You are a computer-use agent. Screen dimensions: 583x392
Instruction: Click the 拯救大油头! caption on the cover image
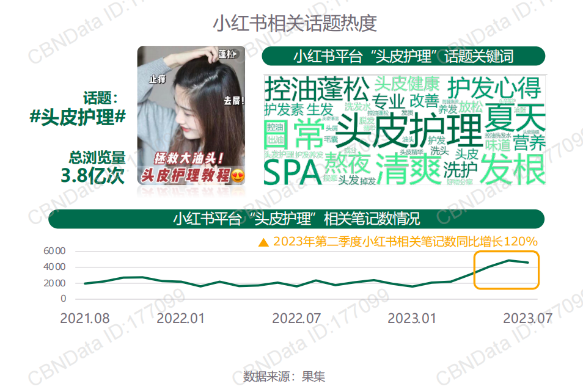click(x=189, y=159)
